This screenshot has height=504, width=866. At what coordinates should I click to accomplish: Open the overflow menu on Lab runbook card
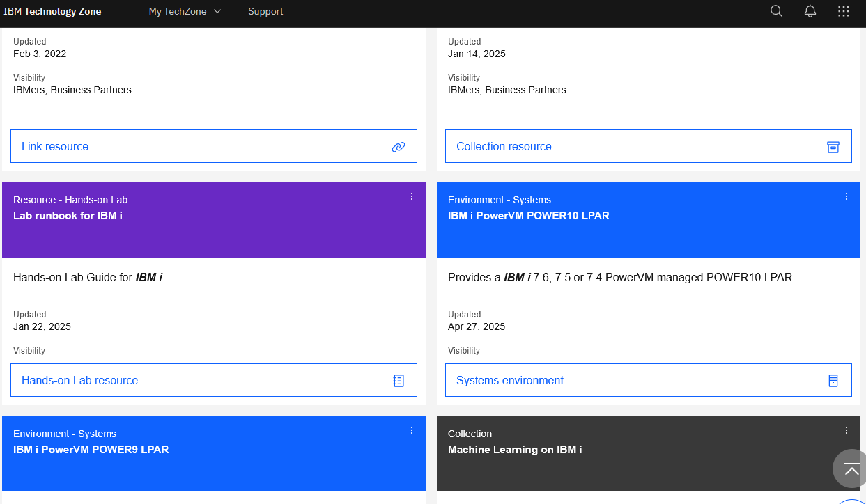coord(411,196)
